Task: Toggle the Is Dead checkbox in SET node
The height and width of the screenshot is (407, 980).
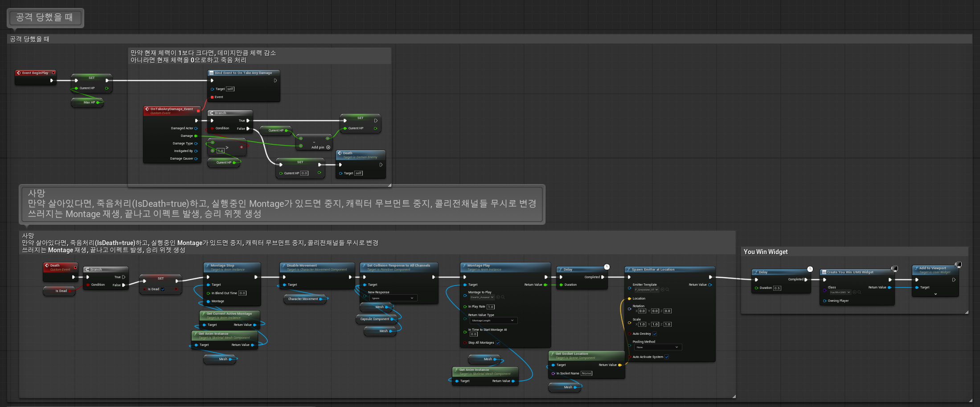Action: coord(163,289)
